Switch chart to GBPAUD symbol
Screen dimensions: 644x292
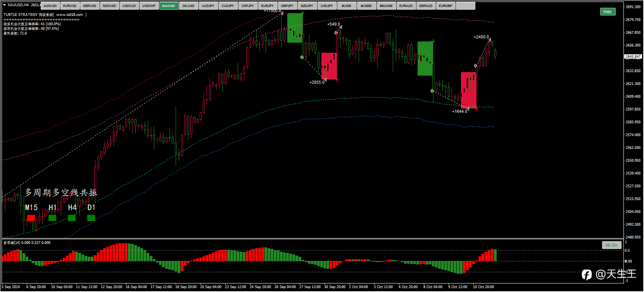click(x=426, y=6)
